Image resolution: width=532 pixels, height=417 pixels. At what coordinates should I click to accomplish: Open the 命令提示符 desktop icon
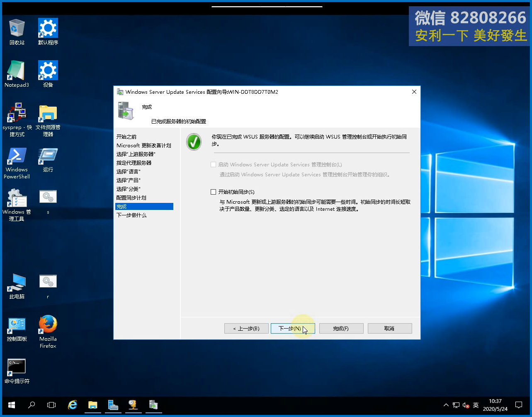pos(17,371)
